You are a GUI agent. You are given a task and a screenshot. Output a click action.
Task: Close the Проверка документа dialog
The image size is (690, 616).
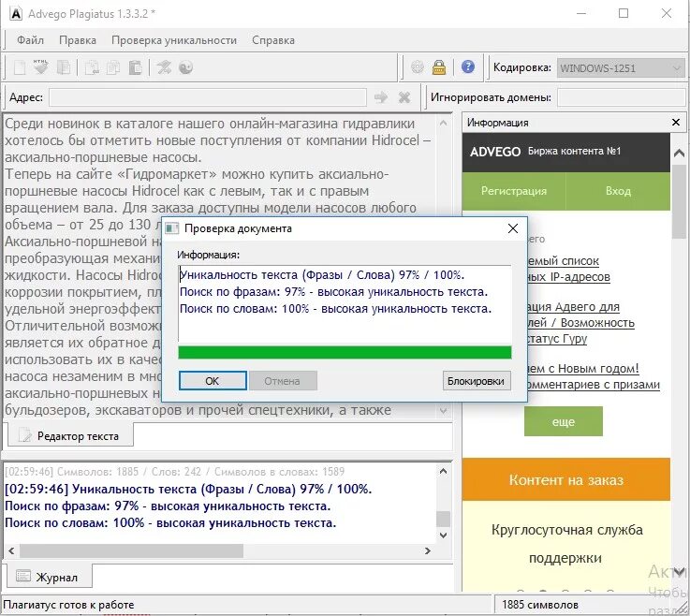(x=513, y=228)
